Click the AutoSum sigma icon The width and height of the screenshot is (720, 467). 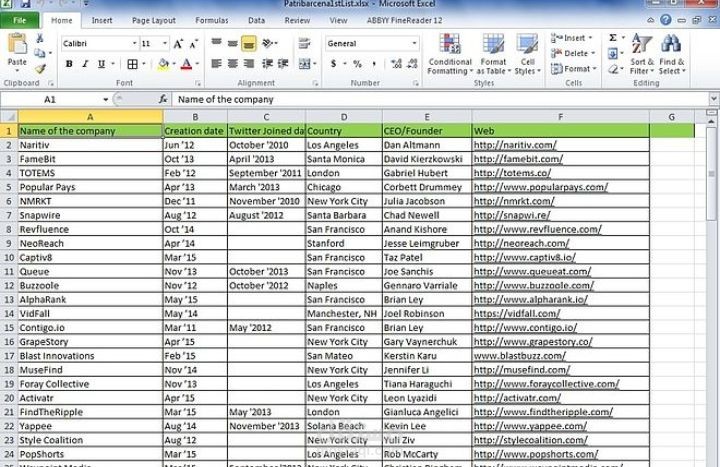click(613, 38)
